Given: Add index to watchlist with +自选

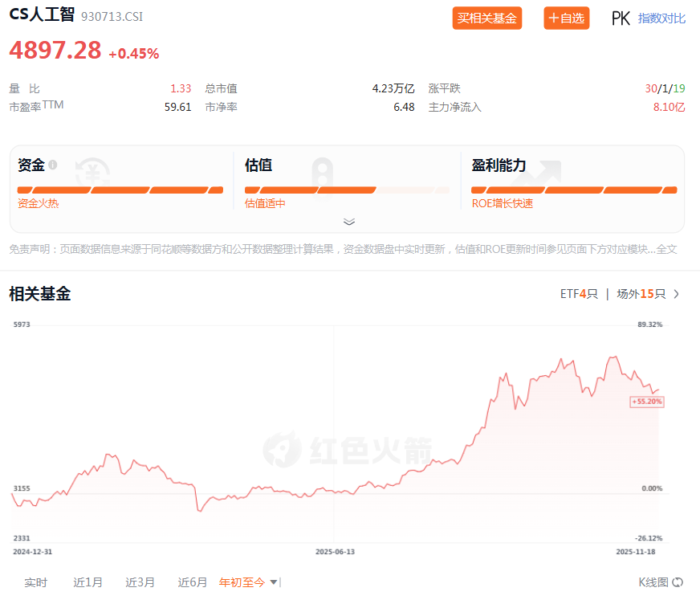Looking at the screenshot, I should click(x=567, y=18).
